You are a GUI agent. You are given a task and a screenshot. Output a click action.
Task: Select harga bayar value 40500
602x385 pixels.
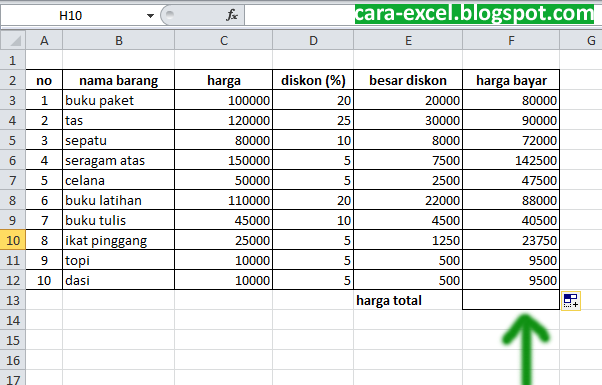click(511, 220)
